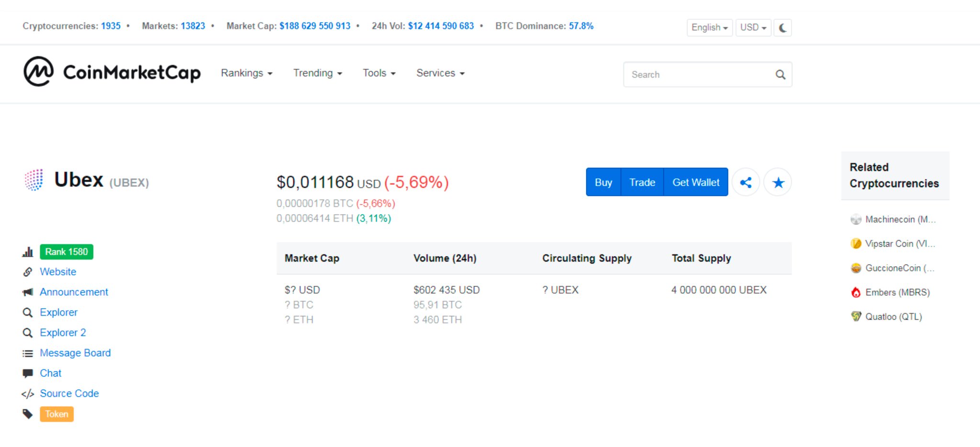Open the Explorer link

tap(58, 312)
